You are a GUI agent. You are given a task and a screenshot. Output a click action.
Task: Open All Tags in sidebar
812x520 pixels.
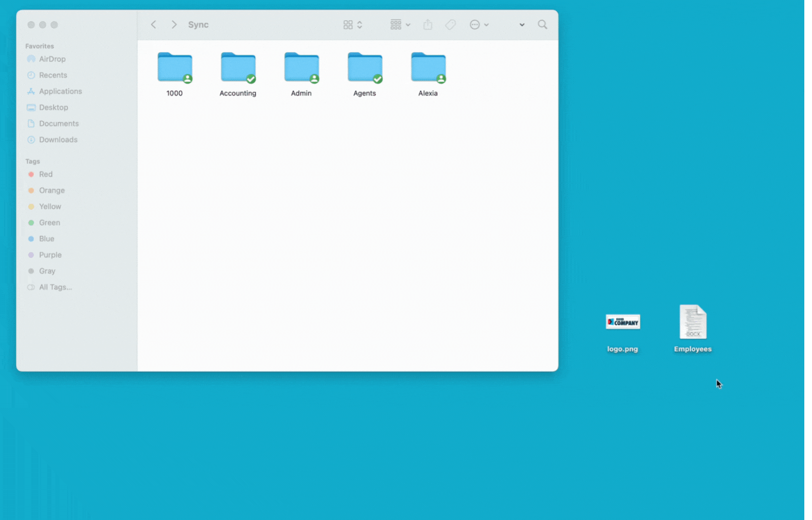(55, 287)
